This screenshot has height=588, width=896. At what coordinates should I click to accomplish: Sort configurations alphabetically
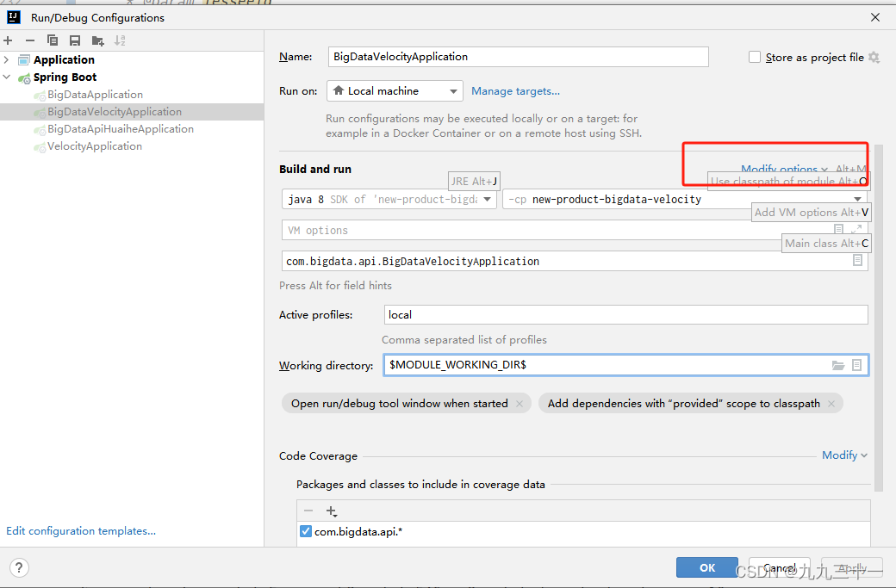[x=120, y=40]
